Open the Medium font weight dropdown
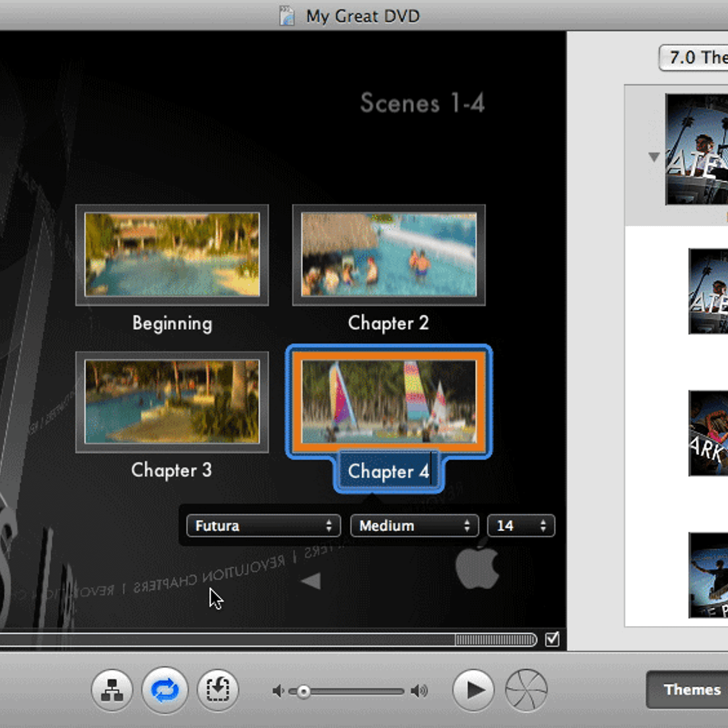728x728 pixels. click(414, 526)
